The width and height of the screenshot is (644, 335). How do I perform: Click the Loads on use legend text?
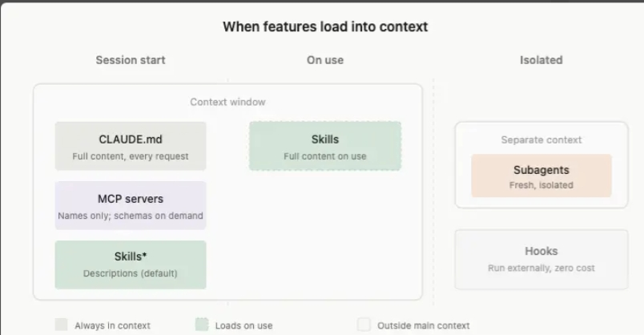(244, 325)
